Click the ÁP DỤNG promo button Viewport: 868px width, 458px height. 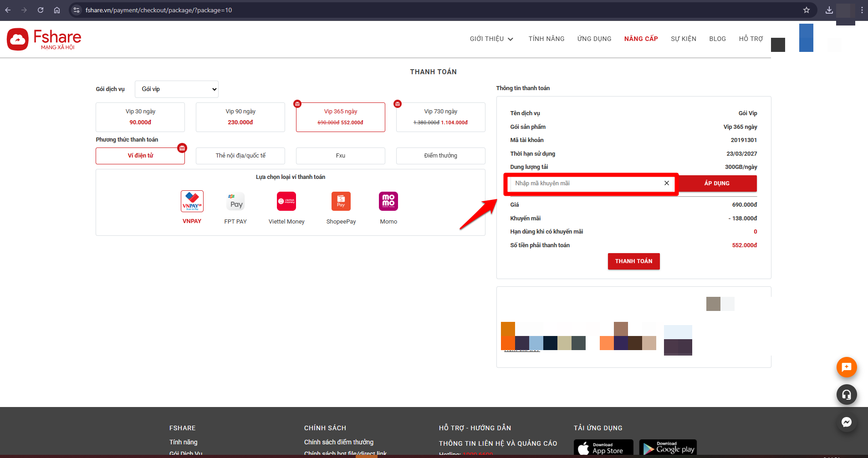pyautogui.click(x=717, y=183)
